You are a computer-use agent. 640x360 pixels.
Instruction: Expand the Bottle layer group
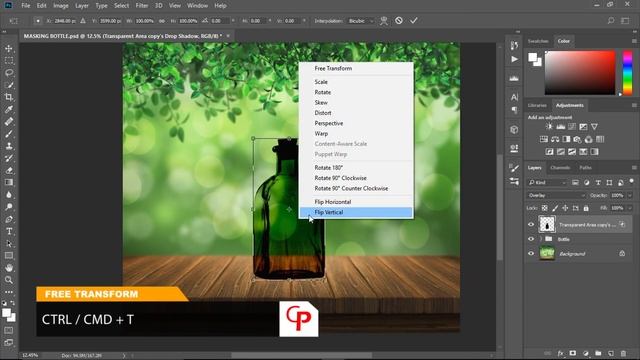pos(541,239)
